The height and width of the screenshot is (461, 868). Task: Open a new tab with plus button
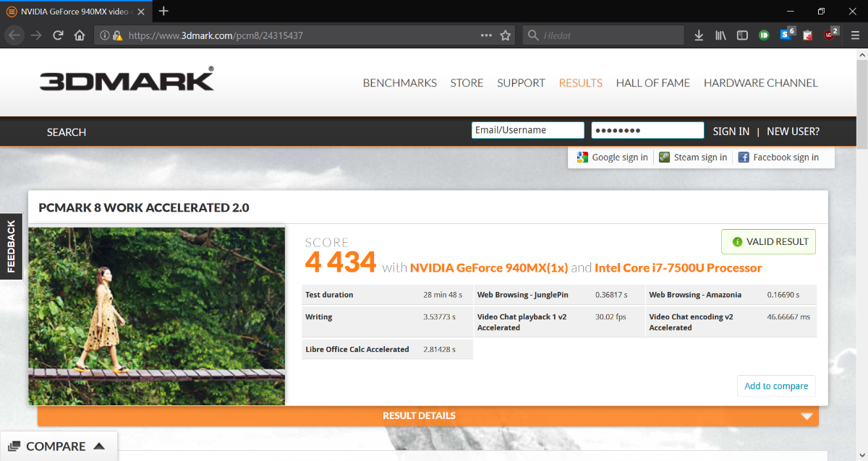point(163,11)
